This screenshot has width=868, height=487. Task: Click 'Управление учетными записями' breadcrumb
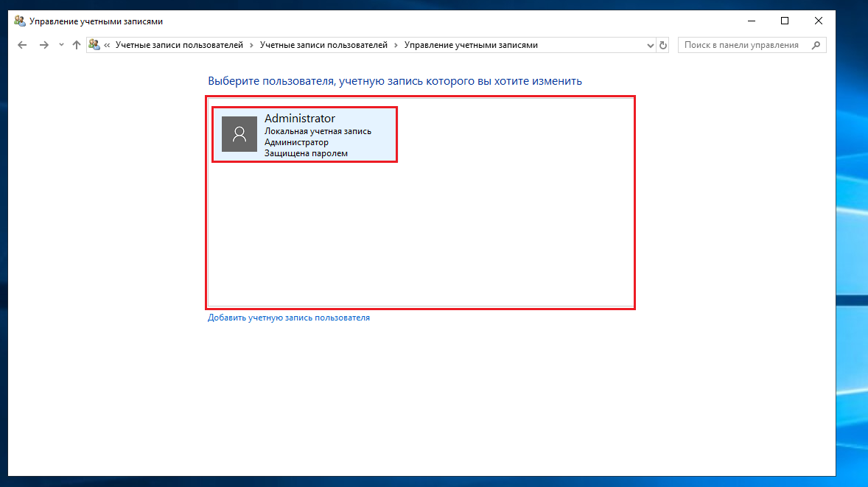click(x=471, y=45)
